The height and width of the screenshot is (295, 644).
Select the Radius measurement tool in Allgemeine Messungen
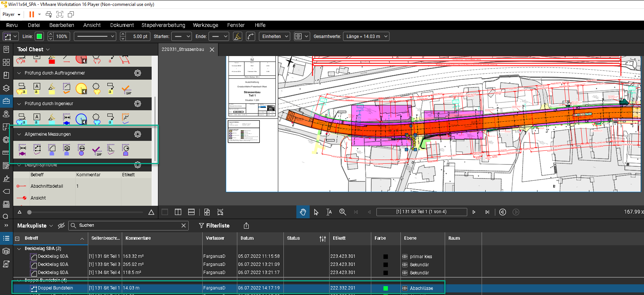126,149
